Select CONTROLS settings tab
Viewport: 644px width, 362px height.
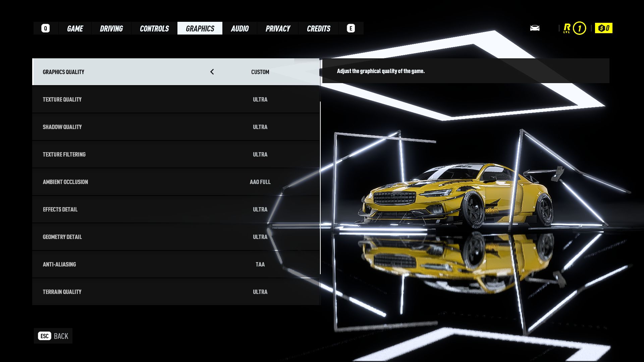[154, 28]
